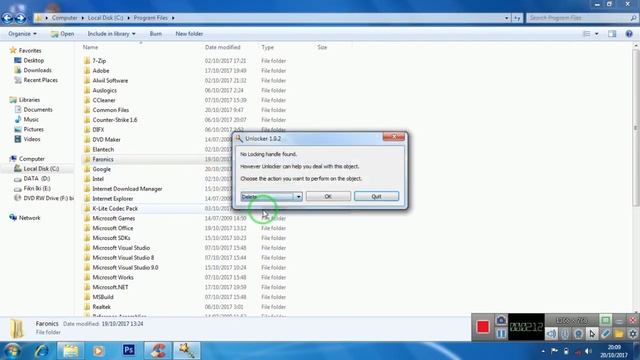Select the CCleaner folder
This screenshot has width=640, height=360.
(104, 100)
